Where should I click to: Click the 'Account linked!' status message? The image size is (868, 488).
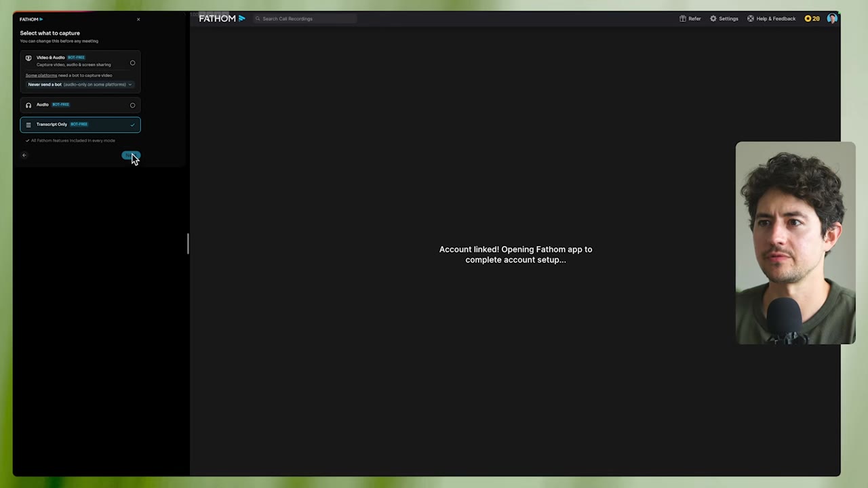[x=515, y=254]
